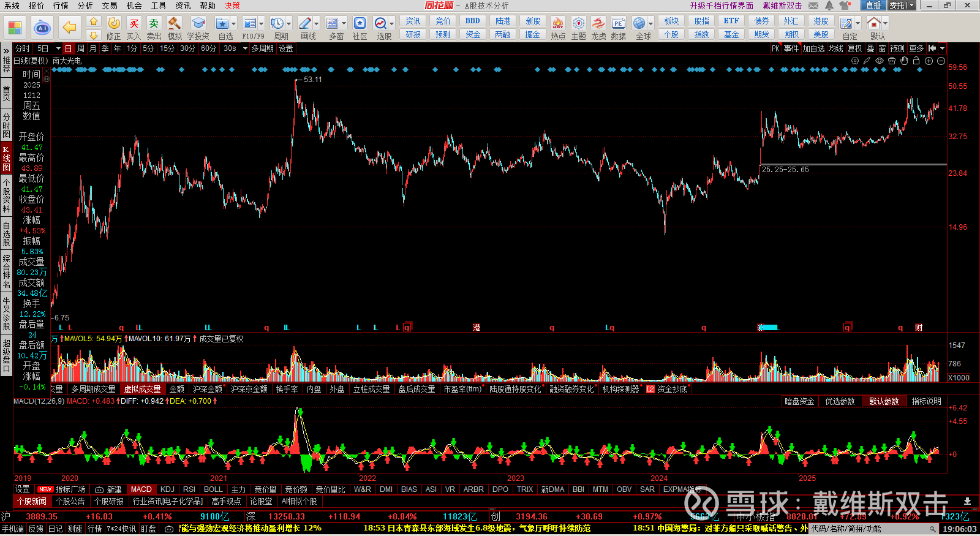Viewport: 980px width, 536px height.
Task: Click the ETF button
Action: [x=731, y=21]
